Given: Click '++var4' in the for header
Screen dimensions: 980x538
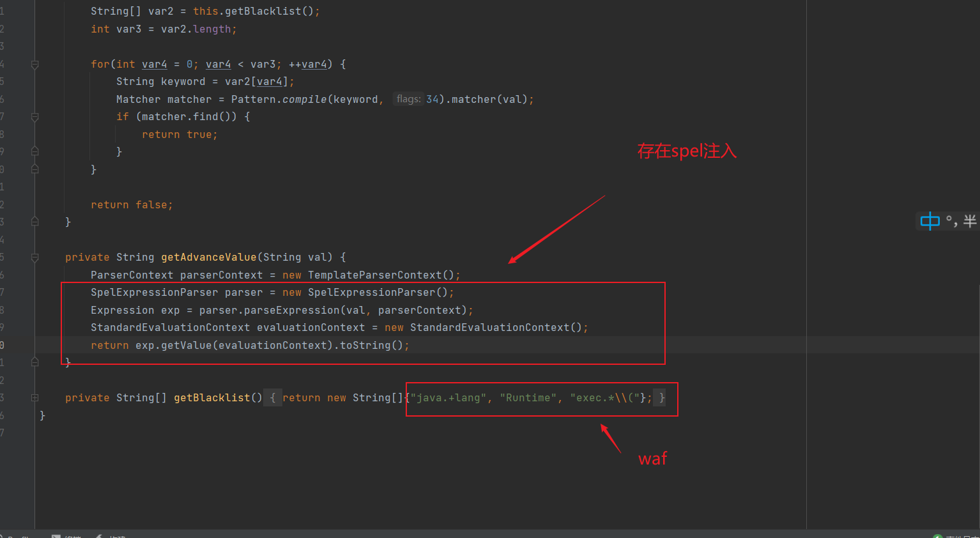Looking at the screenshot, I should (308, 64).
